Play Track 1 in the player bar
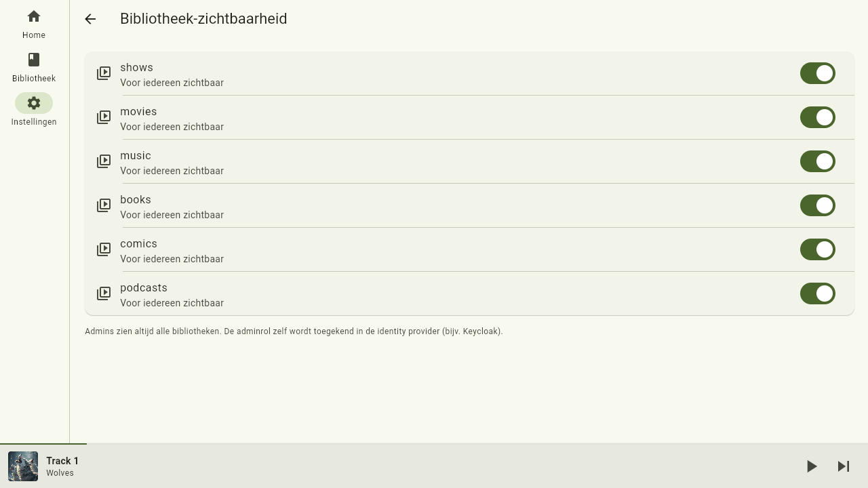The width and height of the screenshot is (868, 488). 812,466
